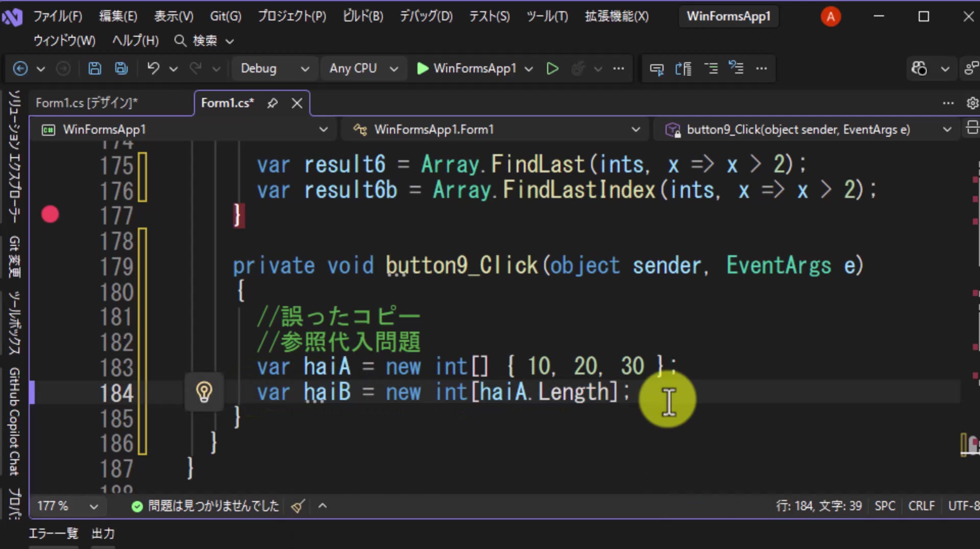Screen dimensions: 980x549
Task: Expand the button9_Click member dropdown
Action: [947, 130]
